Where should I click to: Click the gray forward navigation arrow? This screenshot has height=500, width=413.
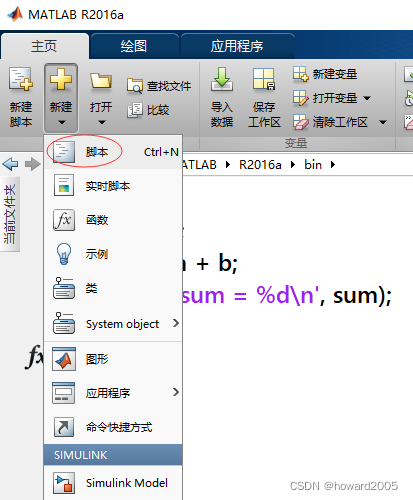click(33, 164)
